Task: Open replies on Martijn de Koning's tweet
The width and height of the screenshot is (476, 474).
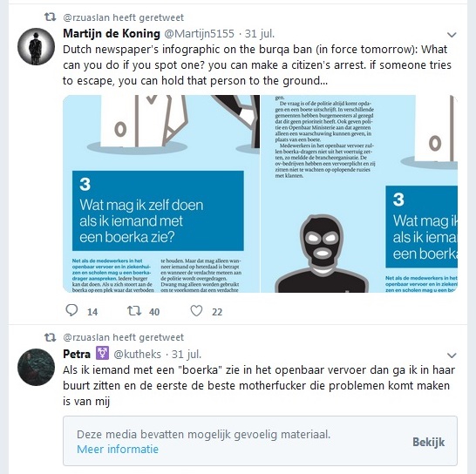Action: [x=71, y=310]
